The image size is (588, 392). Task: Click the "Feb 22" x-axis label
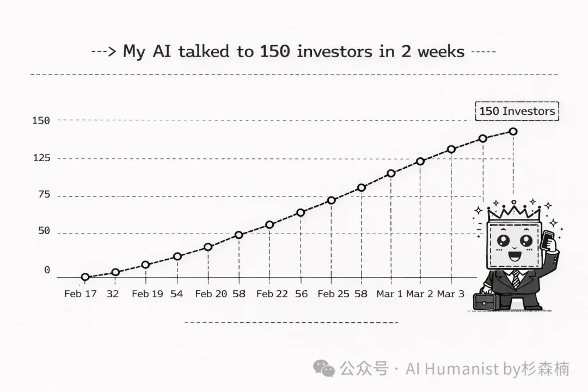point(272,294)
